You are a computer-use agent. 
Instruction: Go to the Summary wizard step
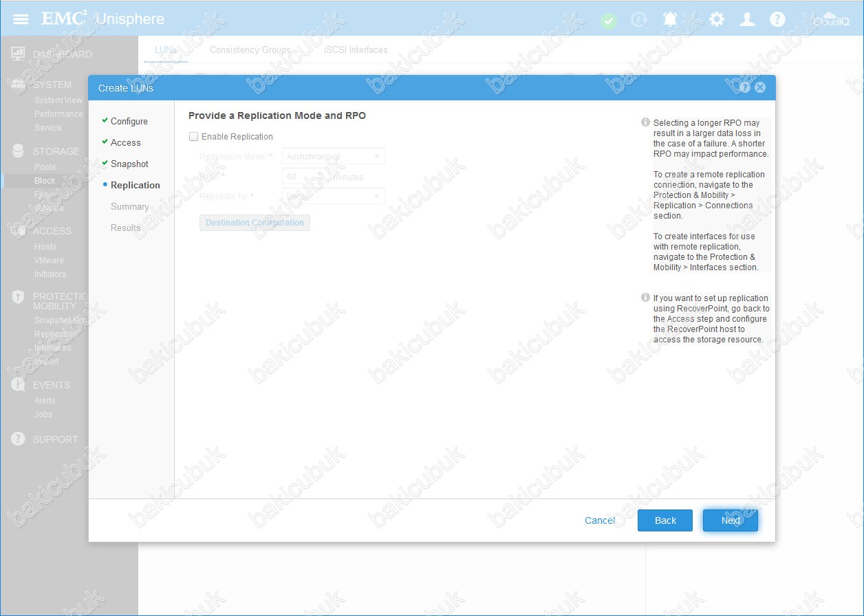tap(130, 206)
